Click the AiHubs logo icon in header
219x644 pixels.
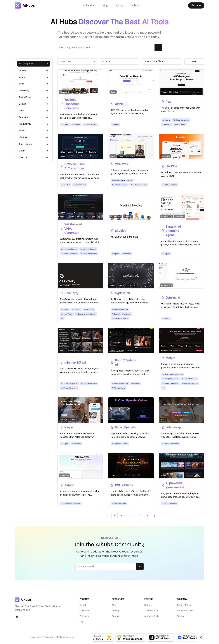click(17, 5)
